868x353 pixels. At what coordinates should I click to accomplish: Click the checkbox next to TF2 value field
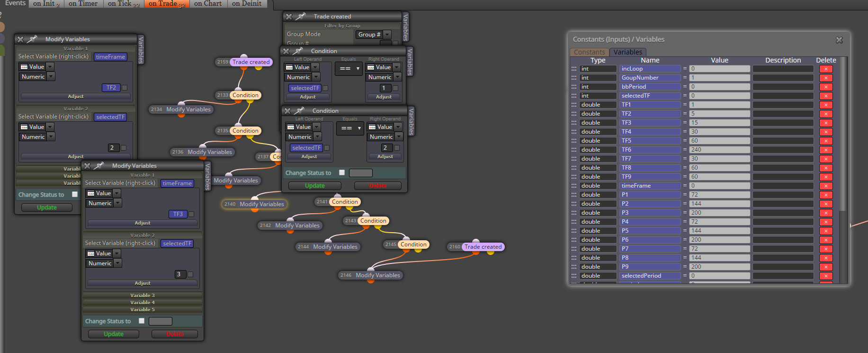[125, 88]
